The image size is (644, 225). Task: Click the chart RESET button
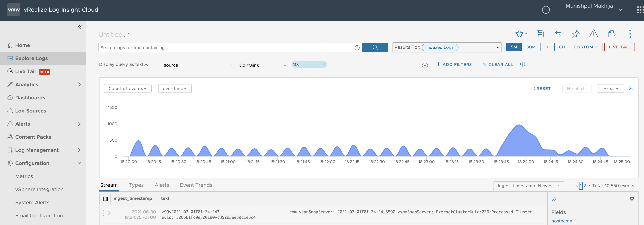[x=541, y=88]
